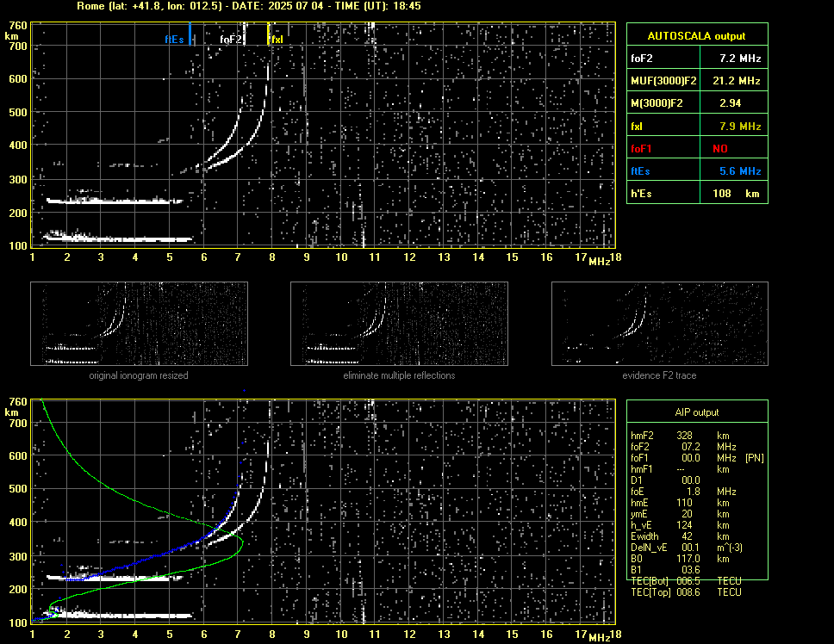This screenshot has height=644, width=834.
Task: Click the 'evidence F2 trace' caption
Action: 660,375
